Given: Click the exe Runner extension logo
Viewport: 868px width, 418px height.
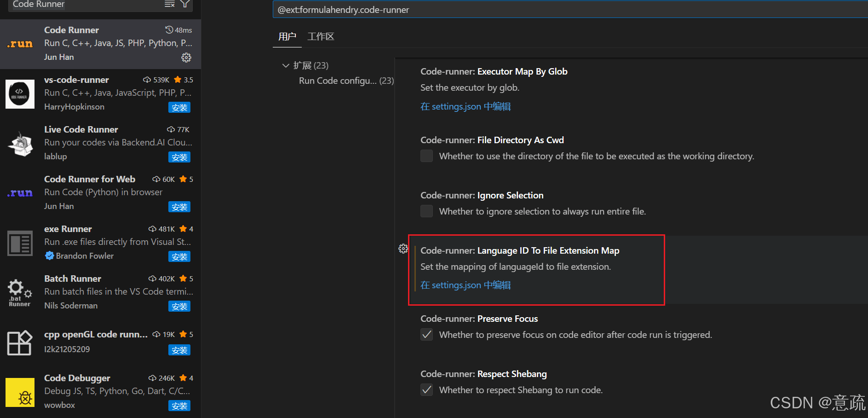Looking at the screenshot, I should point(20,243).
